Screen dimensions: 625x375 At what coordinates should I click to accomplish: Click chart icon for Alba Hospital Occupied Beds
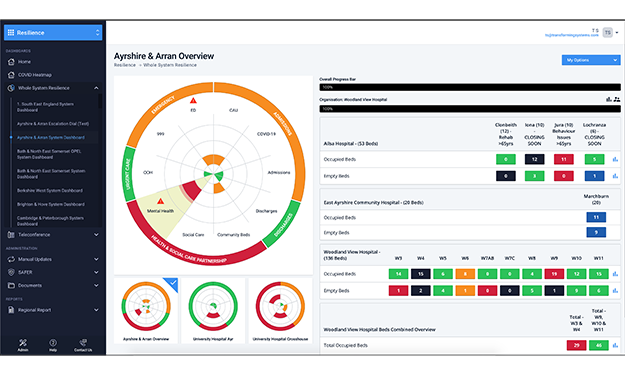coord(615,159)
